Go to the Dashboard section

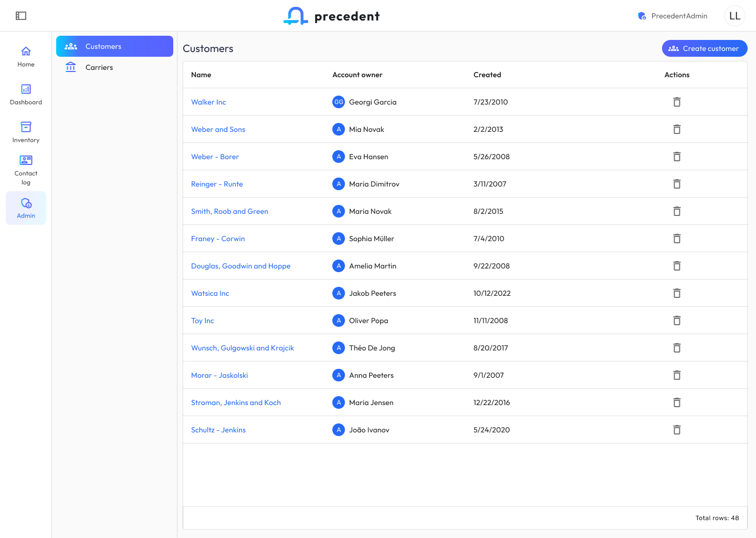(x=26, y=95)
